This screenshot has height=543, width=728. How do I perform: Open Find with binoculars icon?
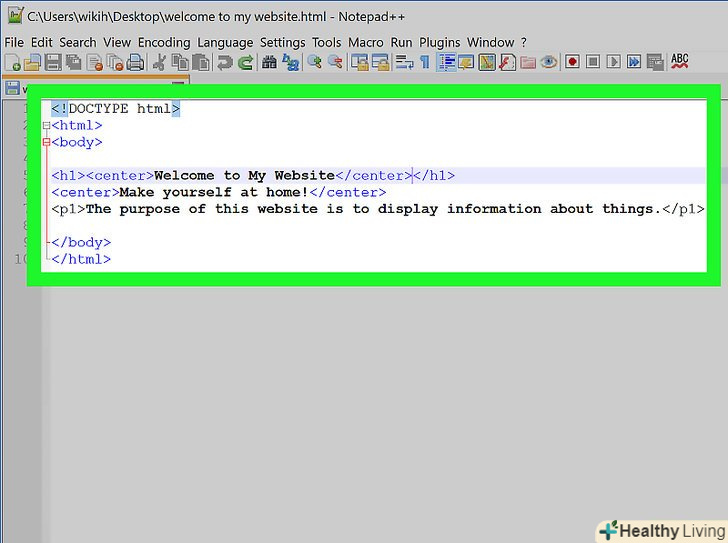269,62
